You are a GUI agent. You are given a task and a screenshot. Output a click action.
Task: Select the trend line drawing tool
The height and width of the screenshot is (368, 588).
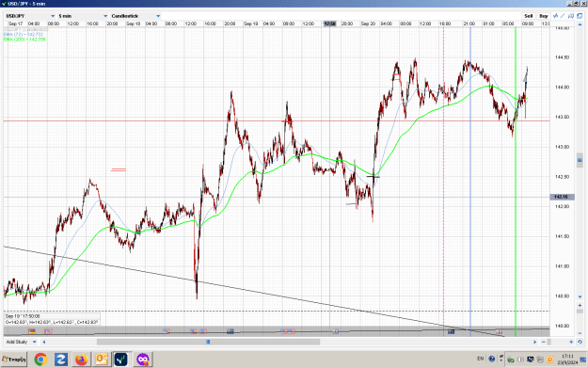click(563, 16)
